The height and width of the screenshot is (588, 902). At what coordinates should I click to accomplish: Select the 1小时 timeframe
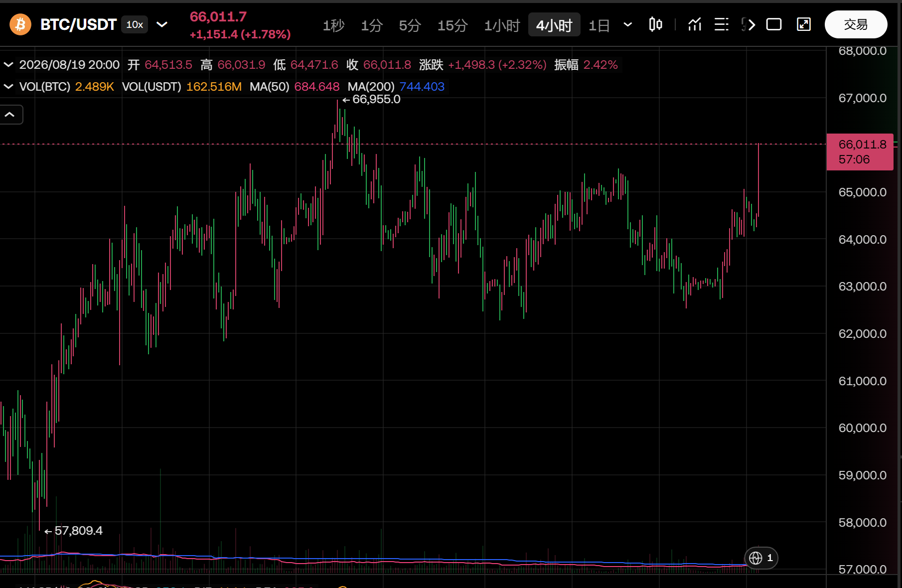tap(502, 25)
